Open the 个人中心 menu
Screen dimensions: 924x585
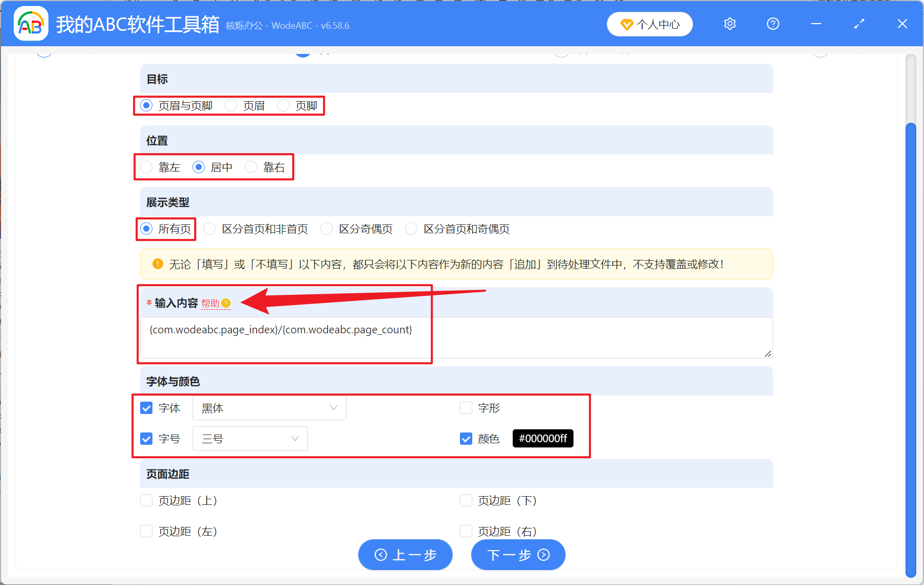tap(649, 24)
